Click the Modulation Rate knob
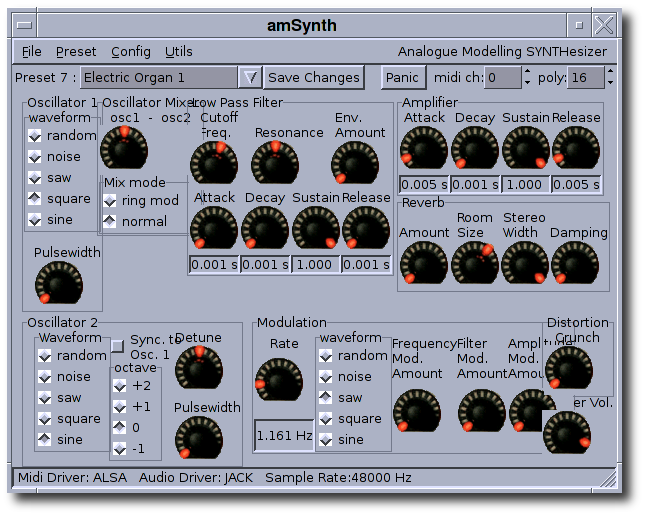645x516 pixels. pyautogui.click(x=279, y=379)
